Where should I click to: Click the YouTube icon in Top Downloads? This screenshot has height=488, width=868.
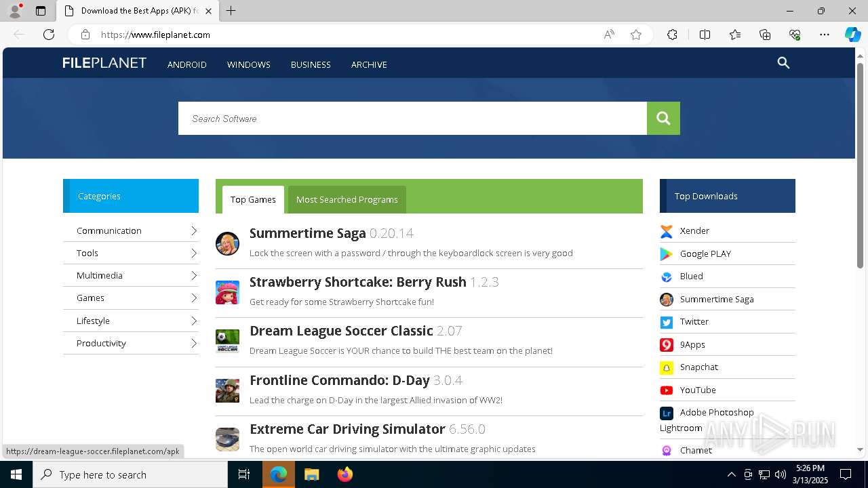667,390
